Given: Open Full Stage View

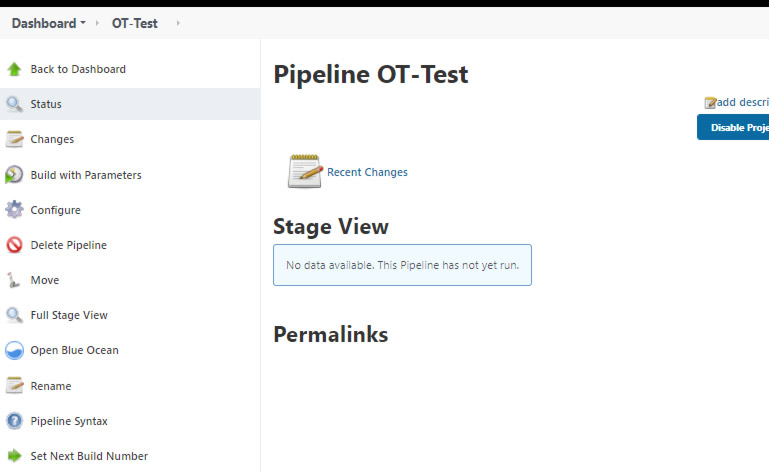Looking at the screenshot, I should pos(69,315).
